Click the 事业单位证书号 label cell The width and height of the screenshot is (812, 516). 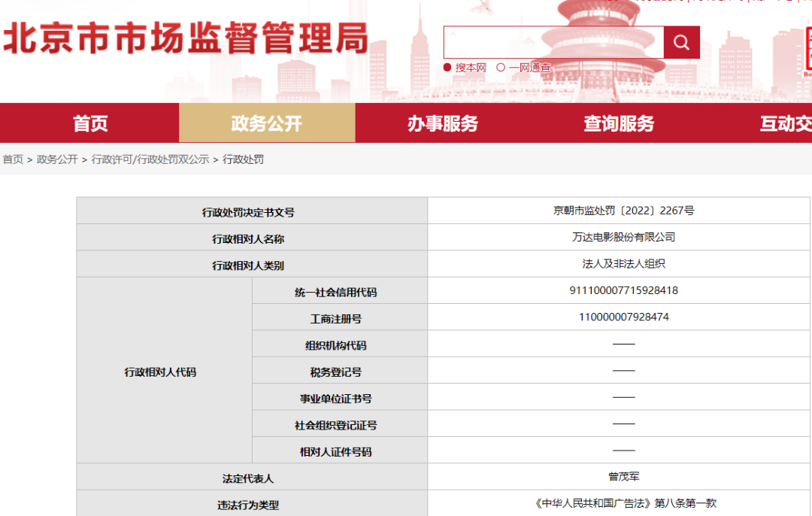coord(340,397)
